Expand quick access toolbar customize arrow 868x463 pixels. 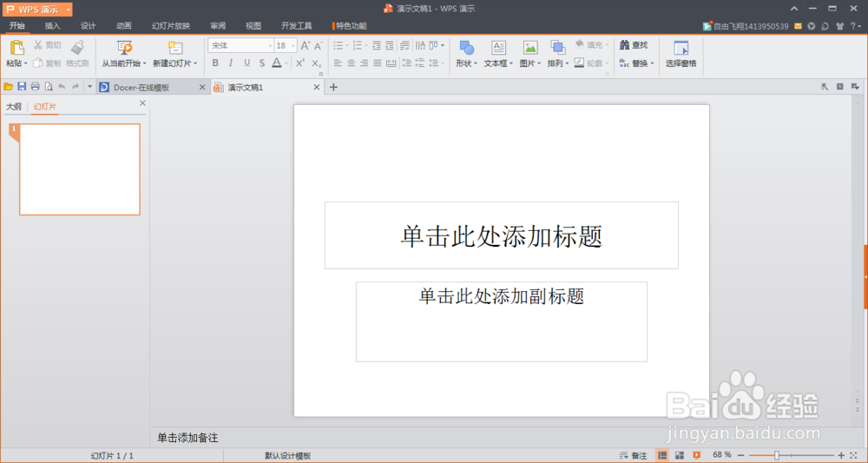[89, 86]
